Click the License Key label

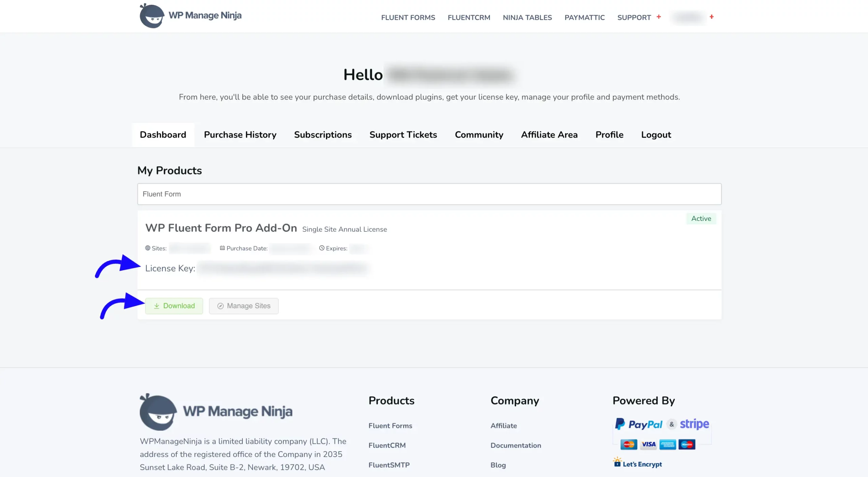170,268
